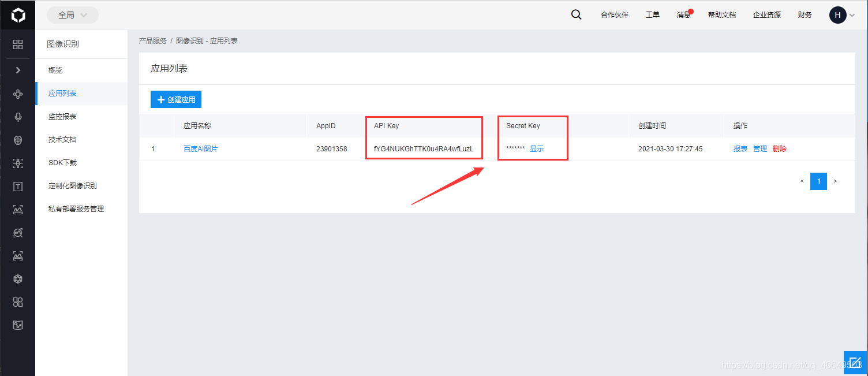The width and height of the screenshot is (868, 376).
Task: Open the microphone speech icon in the sidebar
Action: (x=18, y=117)
